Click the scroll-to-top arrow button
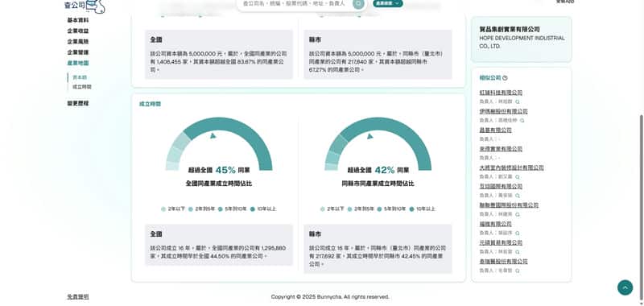This screenshot has width=644, height=306. point(625,287)
